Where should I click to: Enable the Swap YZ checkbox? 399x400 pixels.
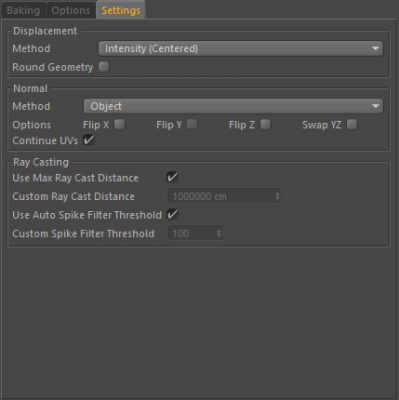(x=352, y=125)
